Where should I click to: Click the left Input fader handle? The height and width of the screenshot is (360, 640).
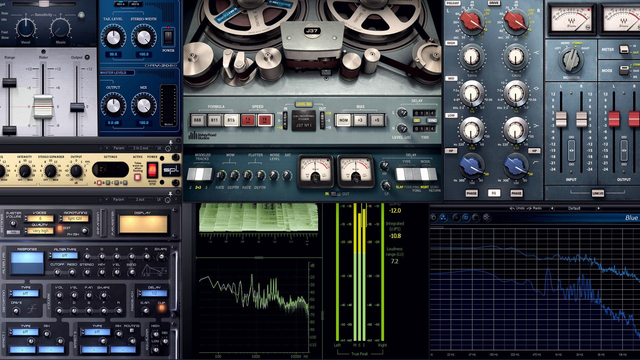click(x=561, y=118)
